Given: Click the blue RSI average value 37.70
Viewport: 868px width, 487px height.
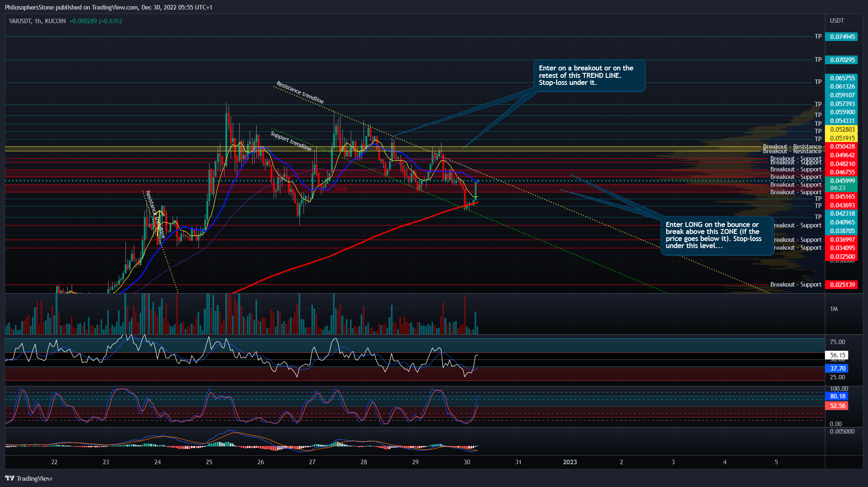Looking at the screenshot, I should click(x=837, y=369).
